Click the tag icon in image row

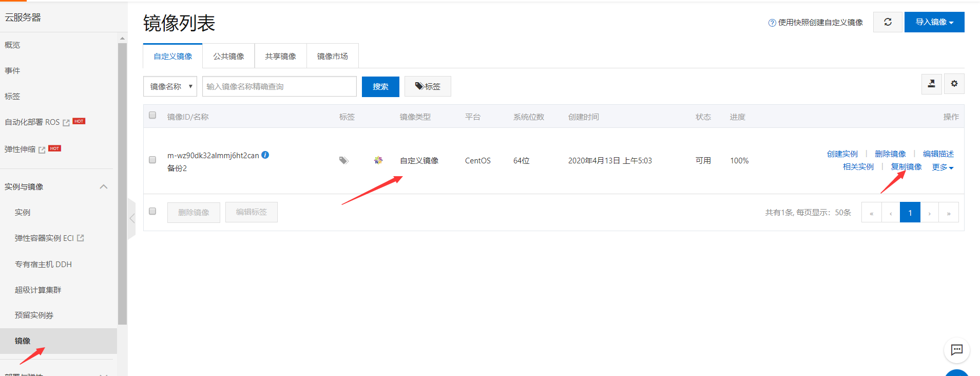pyautogui.click(x=344, y=161)
